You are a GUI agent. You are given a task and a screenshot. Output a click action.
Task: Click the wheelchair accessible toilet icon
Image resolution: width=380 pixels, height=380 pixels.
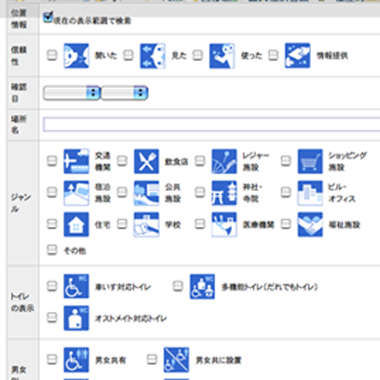point(76,286)
